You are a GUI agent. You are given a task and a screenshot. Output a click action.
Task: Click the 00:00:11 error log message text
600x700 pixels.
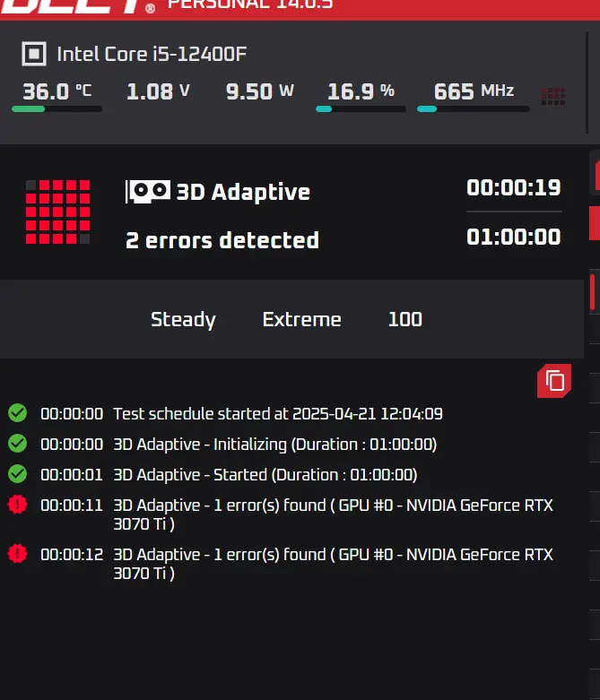(x=334, y=514)
